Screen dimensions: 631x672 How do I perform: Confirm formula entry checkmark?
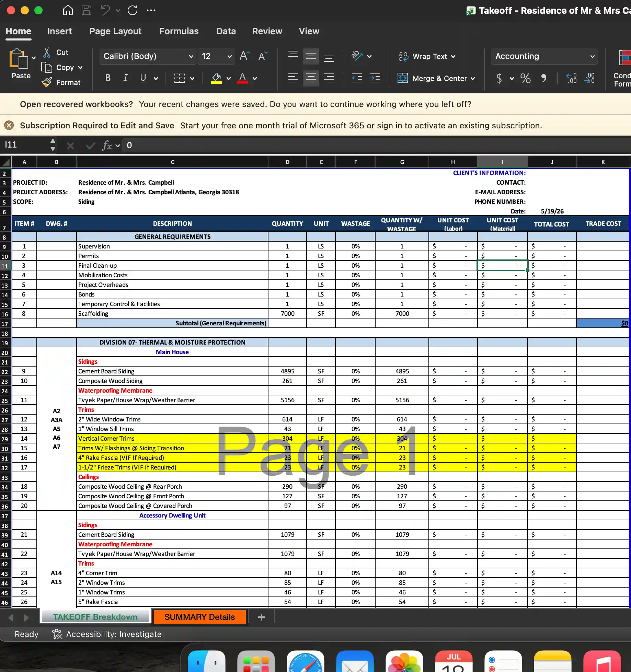[90, 146]
